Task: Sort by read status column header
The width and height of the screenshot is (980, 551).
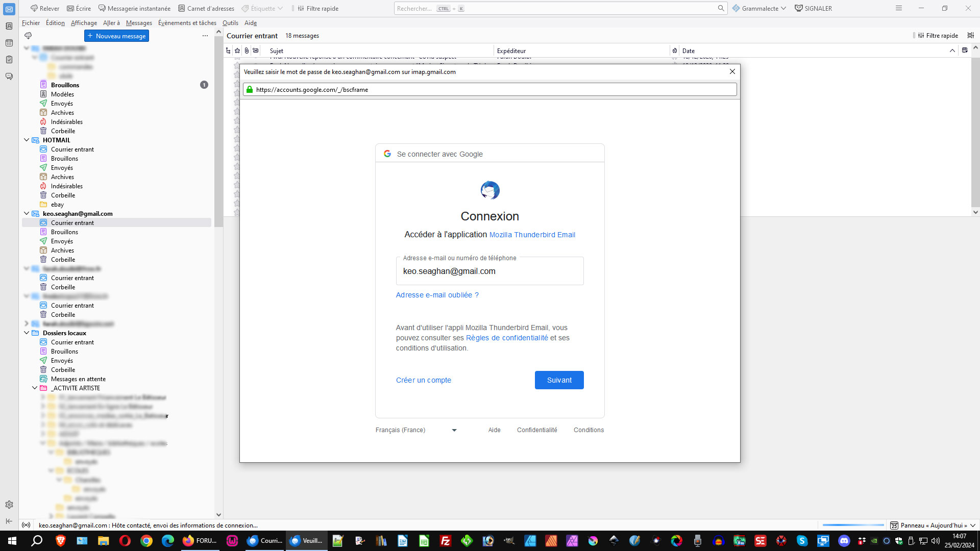Action: [256, 51]
